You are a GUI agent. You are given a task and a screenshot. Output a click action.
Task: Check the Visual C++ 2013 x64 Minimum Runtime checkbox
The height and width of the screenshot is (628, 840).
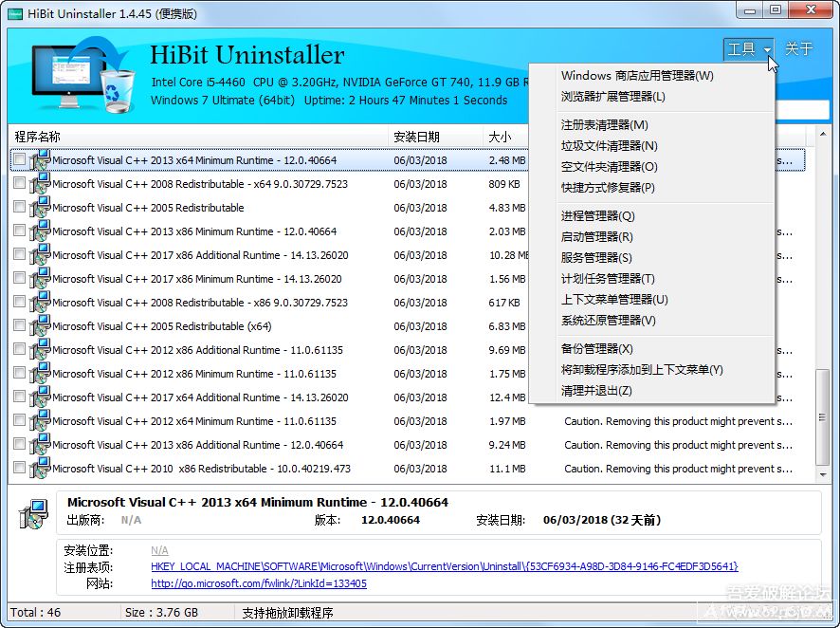pyautogui.click(x=19, y=159)
